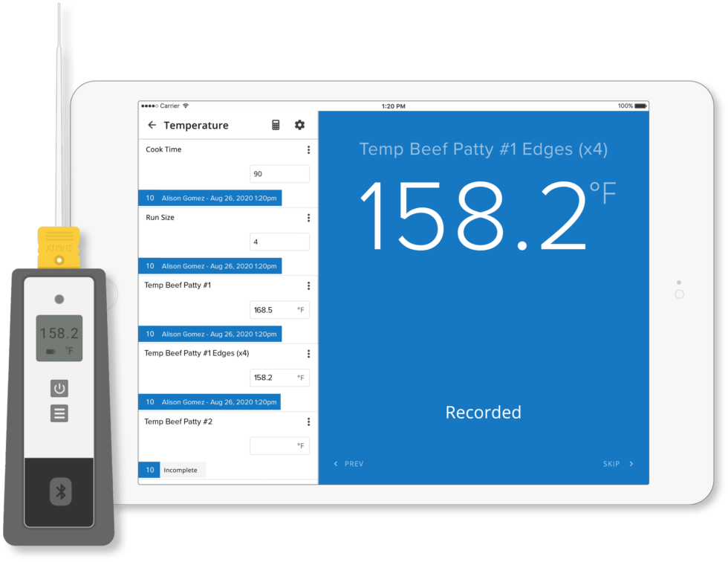728x562 pixels.
Task: Open the Cook Time options menu
Action: (308, 149)
